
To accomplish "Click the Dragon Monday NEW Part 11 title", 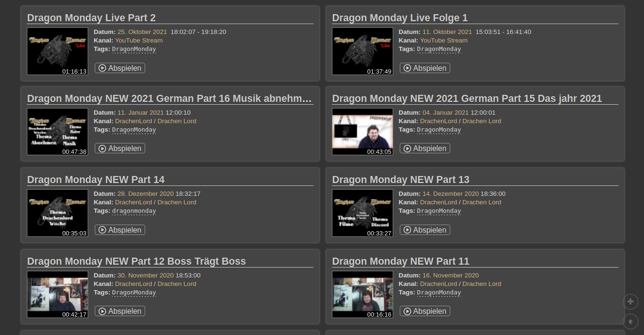I will tap(401, 261).
